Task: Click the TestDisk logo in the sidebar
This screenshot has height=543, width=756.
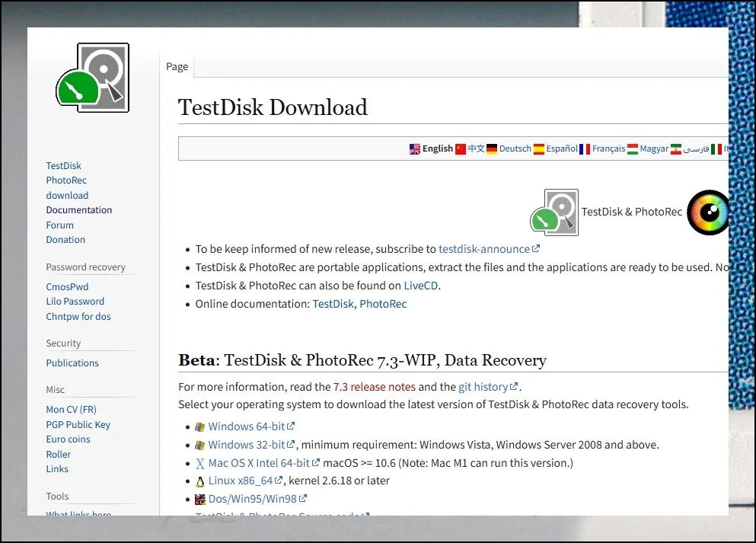Action: click(x=92, y=78)
